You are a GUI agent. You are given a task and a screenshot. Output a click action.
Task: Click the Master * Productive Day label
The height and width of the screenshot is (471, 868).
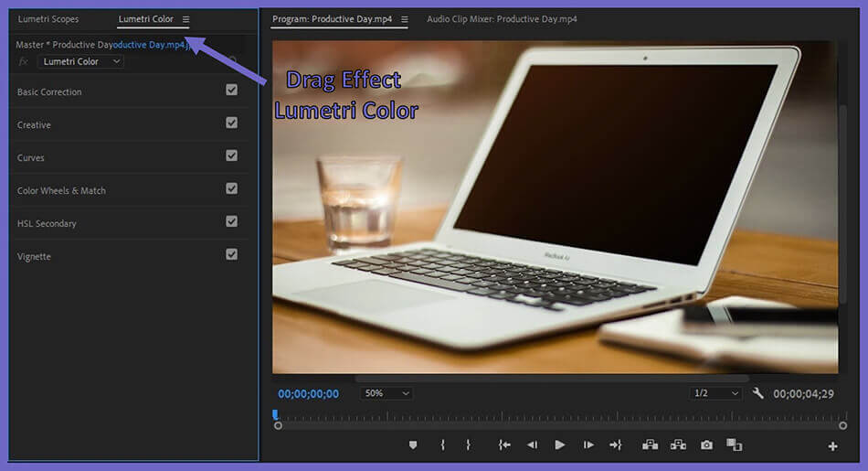click(x=64, y=45)
